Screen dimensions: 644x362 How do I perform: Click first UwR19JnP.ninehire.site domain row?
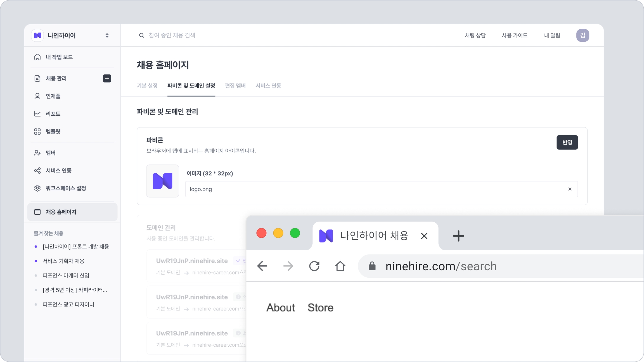pos(196,266)
